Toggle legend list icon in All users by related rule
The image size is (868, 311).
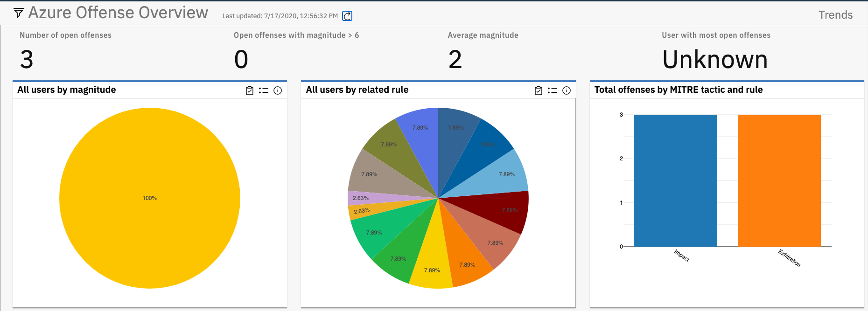(553, 90)
